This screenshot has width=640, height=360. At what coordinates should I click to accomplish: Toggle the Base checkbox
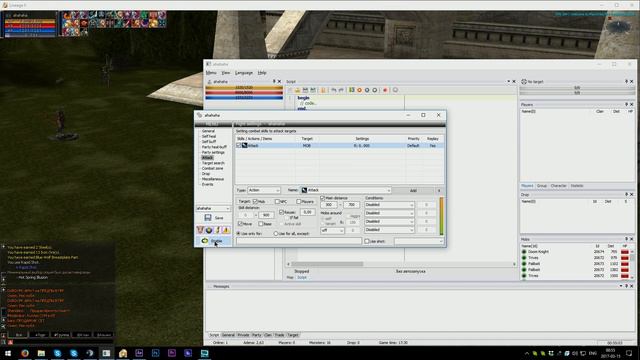(260, 224)
